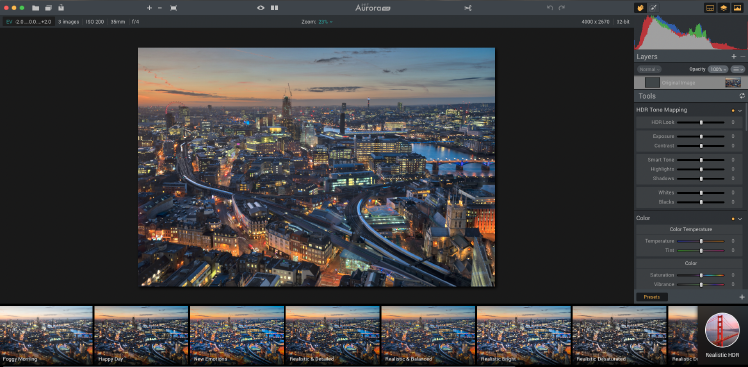Click the blank mask square on the Original Image layer
The height and width of the screenshot is (367, 748).
pyautogui.click(x=652, y=83)
